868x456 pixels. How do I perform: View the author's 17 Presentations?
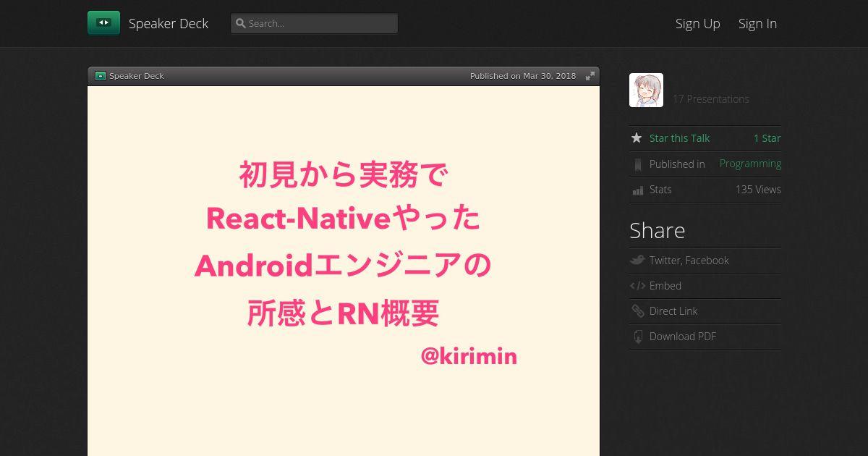[x=711, y=99]
